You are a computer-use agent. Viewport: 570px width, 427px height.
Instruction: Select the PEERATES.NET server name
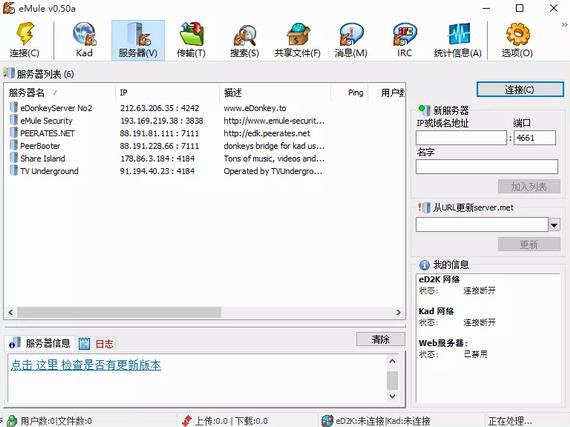click(47, 133)
